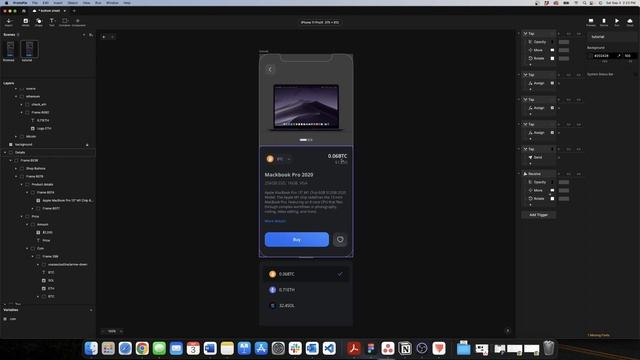Screen dimensions: 640x360
Task: Select the tutorial scene thumbnail
Action: 29,49
